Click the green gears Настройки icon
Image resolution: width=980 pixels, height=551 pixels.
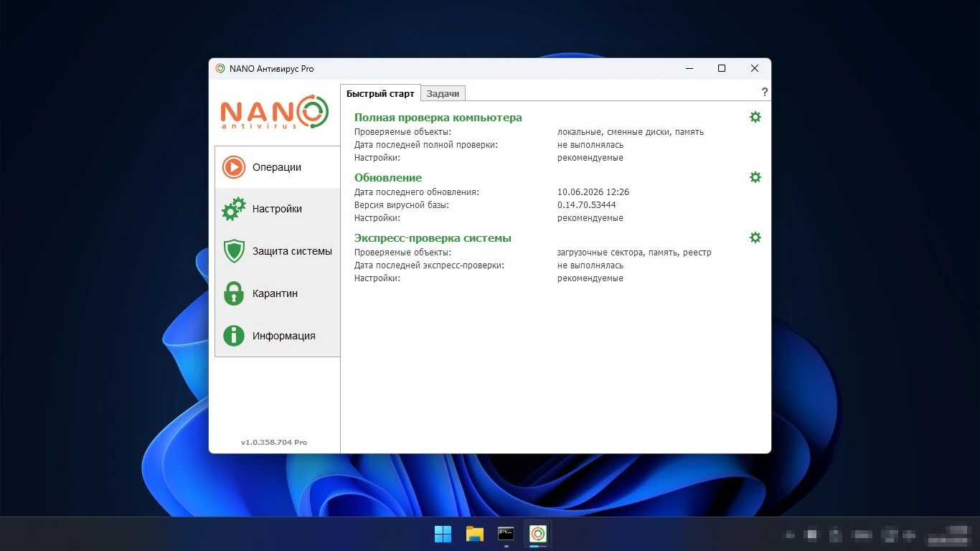(234, 209)
